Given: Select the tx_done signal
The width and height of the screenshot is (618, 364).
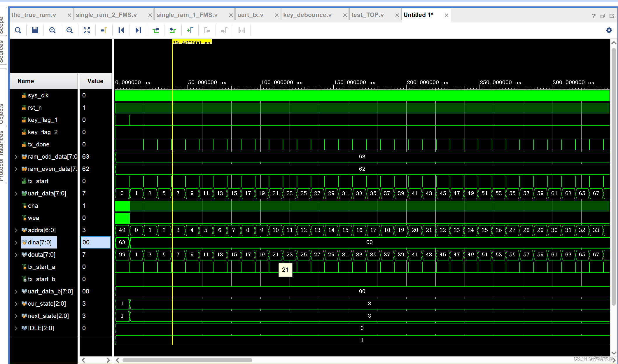Looking at the screenshot, I should coord(38,144).
